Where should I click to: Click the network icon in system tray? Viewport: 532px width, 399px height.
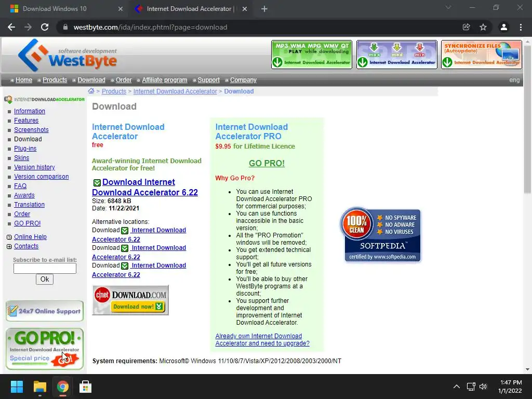tap(471, 387)
